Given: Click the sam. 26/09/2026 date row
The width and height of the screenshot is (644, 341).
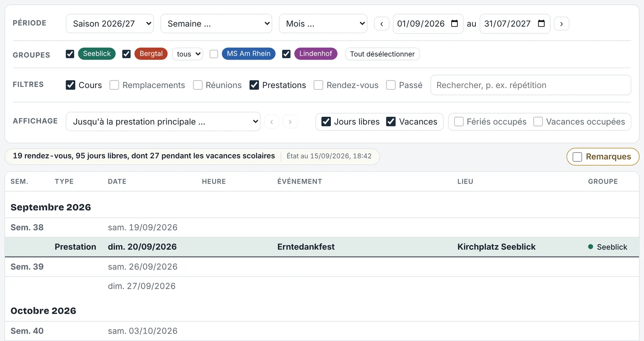Looking at the screenshot, I should pyautogui.click(x=322, y=267).
